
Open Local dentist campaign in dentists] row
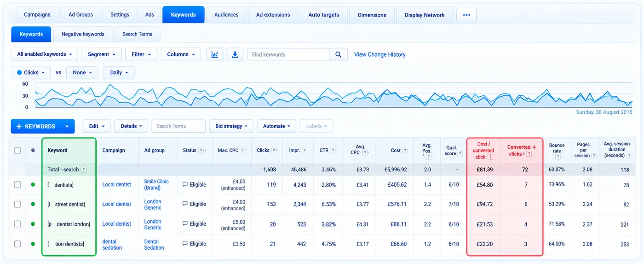pyautogui.click(x=117, y=184)
